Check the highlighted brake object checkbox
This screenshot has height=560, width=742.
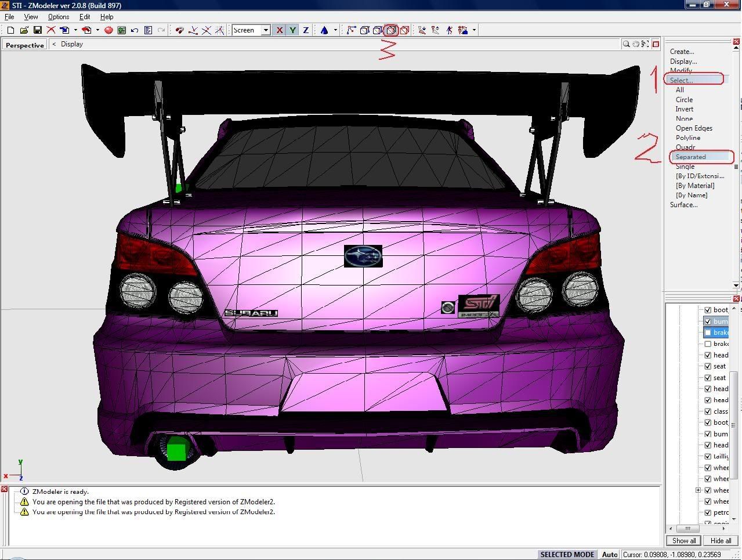[x=708, y=333]
